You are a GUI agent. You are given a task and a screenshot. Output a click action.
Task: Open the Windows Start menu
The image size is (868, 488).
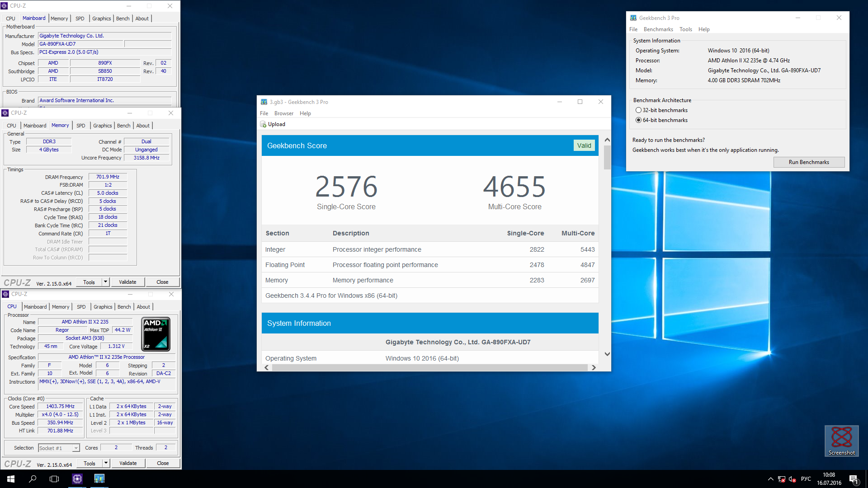[11, 479]
